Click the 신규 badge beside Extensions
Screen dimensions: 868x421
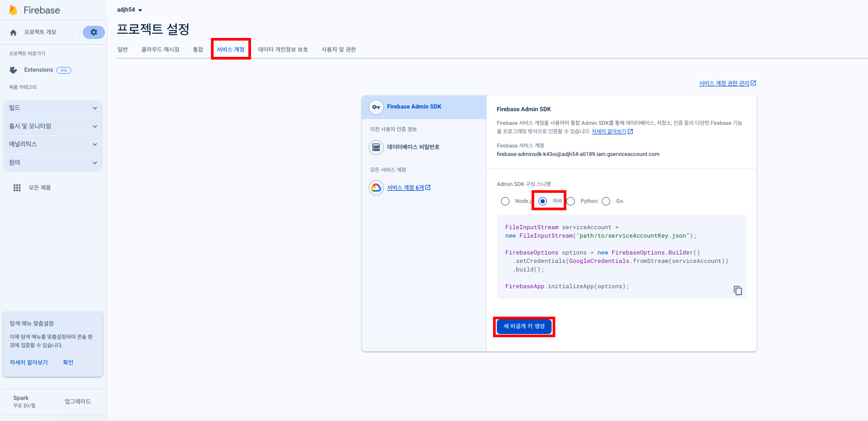tap(64, 70)
